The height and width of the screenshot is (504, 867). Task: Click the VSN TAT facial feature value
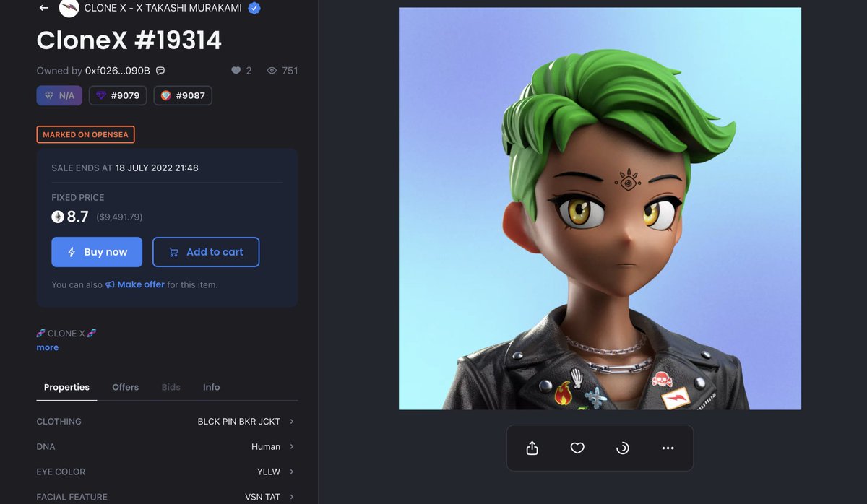[x=262, y=497]
